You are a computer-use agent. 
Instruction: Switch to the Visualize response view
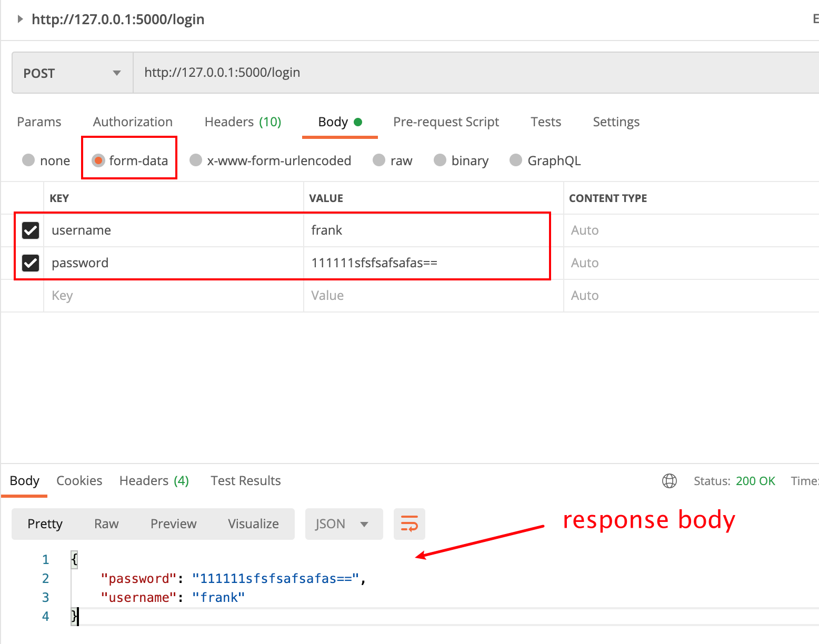(x=253, y=524)
